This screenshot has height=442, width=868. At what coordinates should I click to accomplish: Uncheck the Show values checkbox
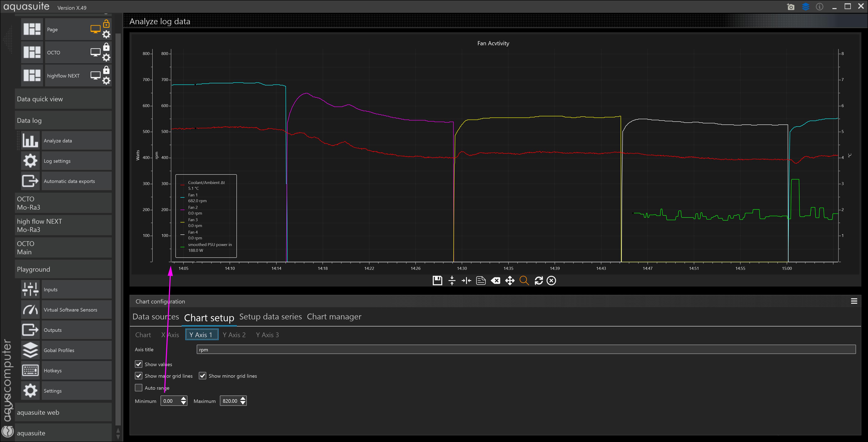pyautogui.click(x=138, y=364)
